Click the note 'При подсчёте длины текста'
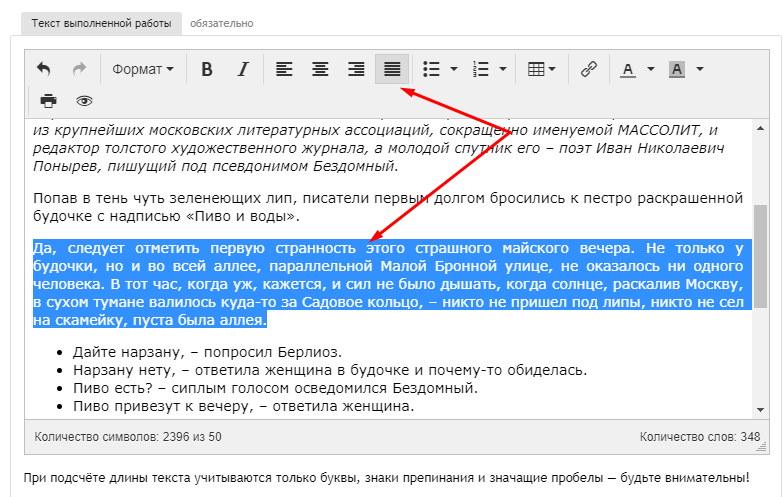This screenshot has height=497, width=784. coord(386,478)
